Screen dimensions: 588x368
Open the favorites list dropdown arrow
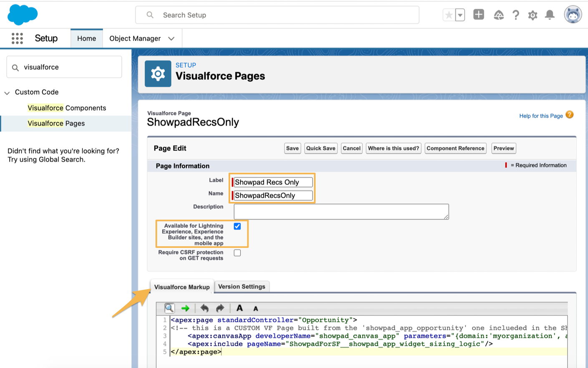tap(460, 15)
